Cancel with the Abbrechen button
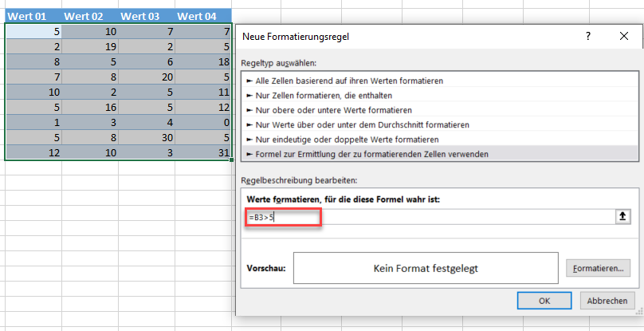This screenshot has width=644, height=331. [607, 301]
